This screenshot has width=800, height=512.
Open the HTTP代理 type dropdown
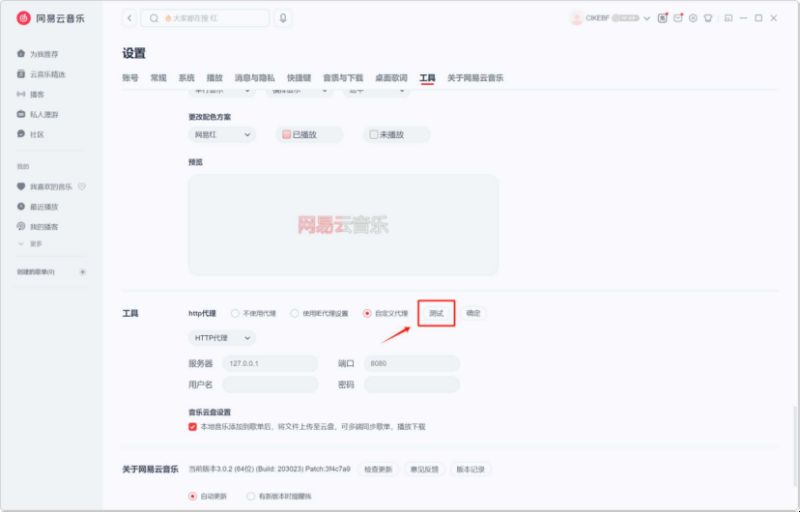click(x=222, y=338)
